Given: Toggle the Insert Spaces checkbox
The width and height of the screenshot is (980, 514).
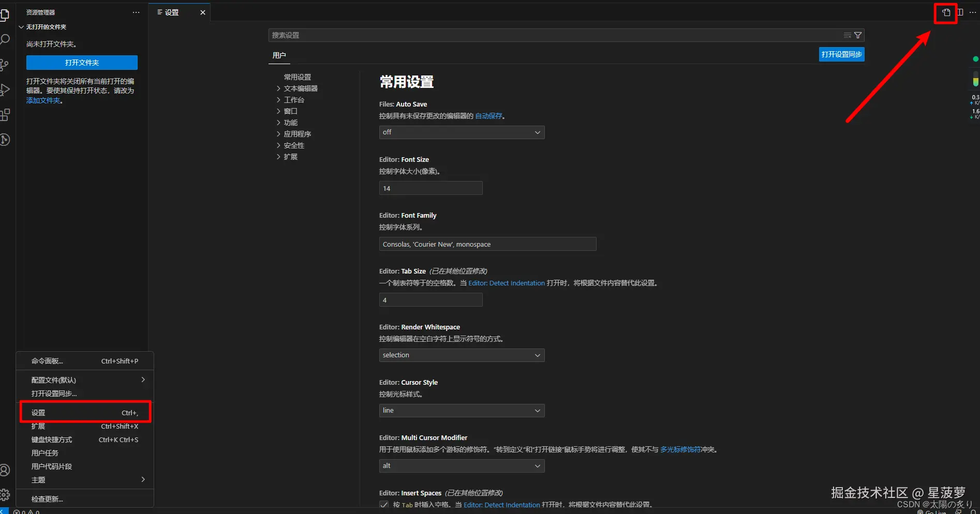Looking at the screenshot, I should [x=384, y=505].
